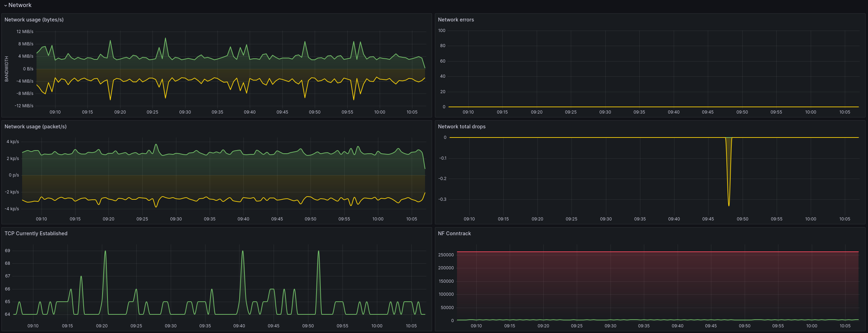Collapse the Network row using its chevron
Screen dimensions: 868x333
[5, 5]
